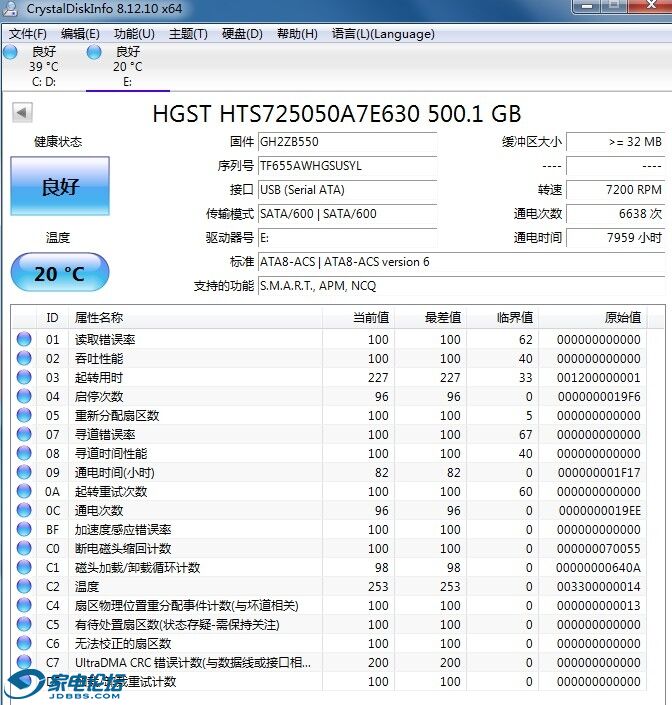Open the 硬盘(D) menu
Image resolution: width=672 pixels, height=705 pixels.
pos(242,34)
